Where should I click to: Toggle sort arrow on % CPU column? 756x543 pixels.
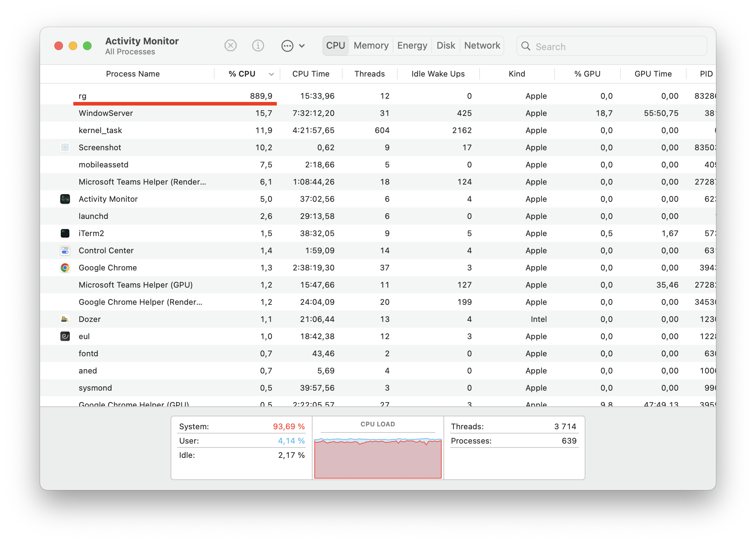pyautogui.click(x=271, y=74)
